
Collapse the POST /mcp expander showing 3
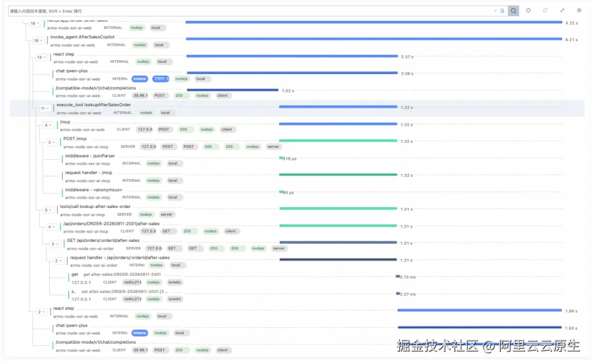click(x=51, y=142)
